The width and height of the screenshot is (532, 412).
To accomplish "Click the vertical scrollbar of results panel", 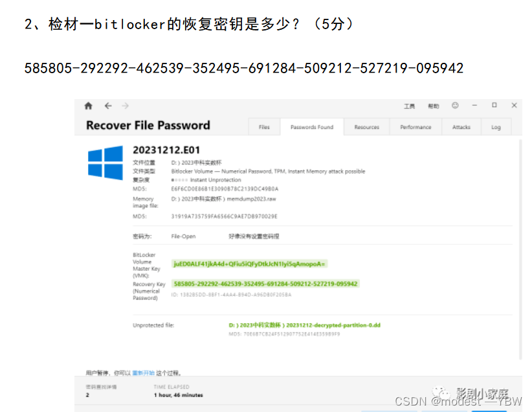I will [520, 249].
